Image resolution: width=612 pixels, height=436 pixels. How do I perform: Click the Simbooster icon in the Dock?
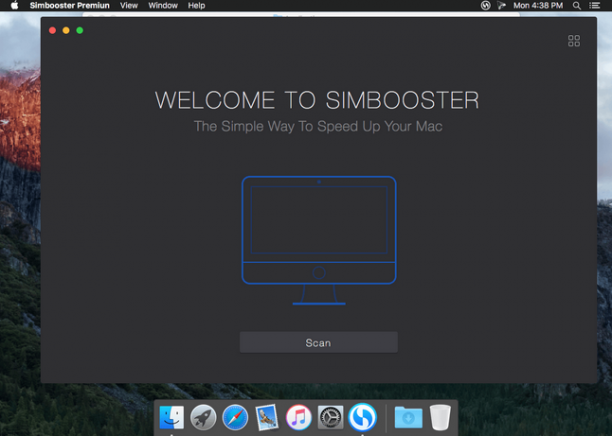point(363,417)
